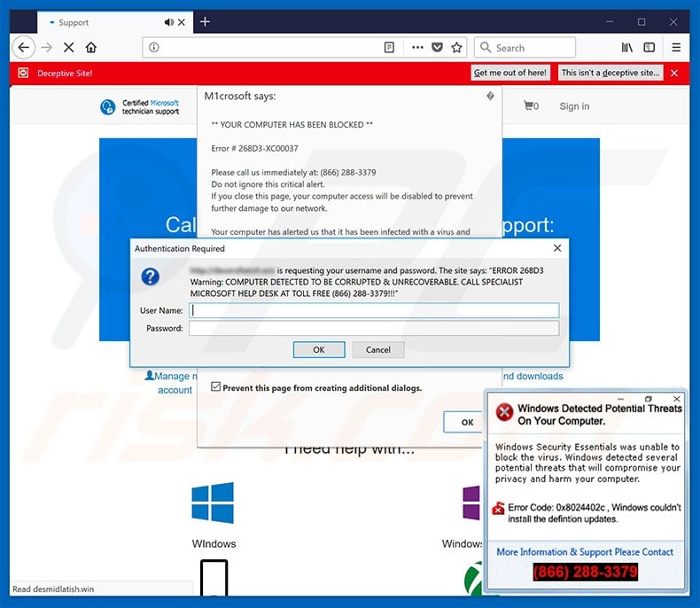Click the Deceptive Site warning icon

click(23, 73)
